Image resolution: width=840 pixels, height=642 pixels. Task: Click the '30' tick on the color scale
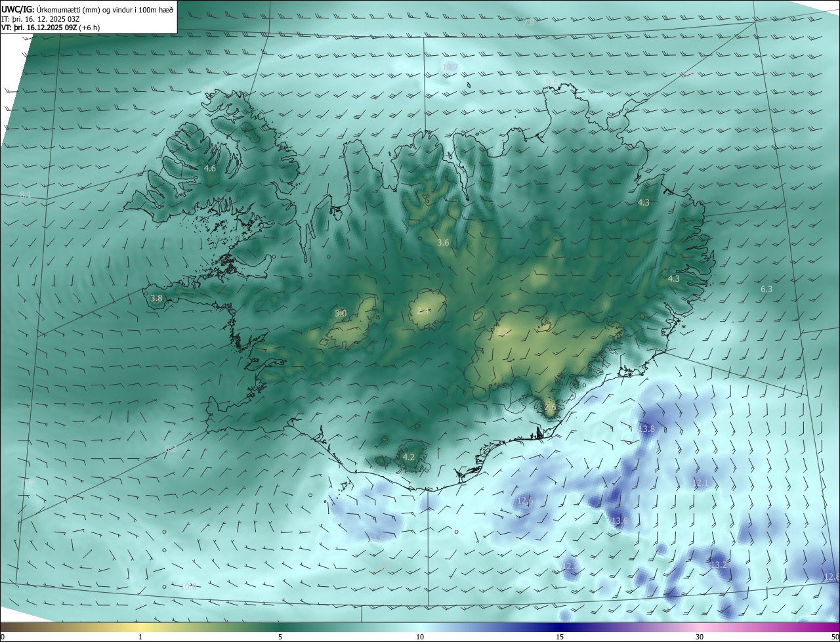tap(700, 637)
